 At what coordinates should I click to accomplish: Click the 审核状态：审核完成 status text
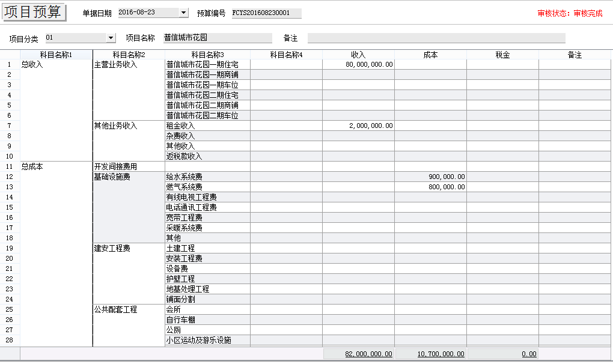570,13
